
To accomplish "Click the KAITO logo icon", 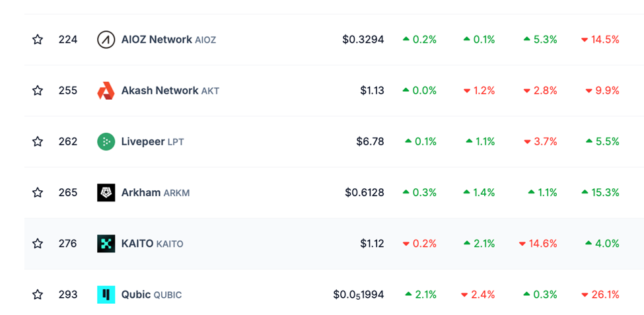I will (106, 244).
